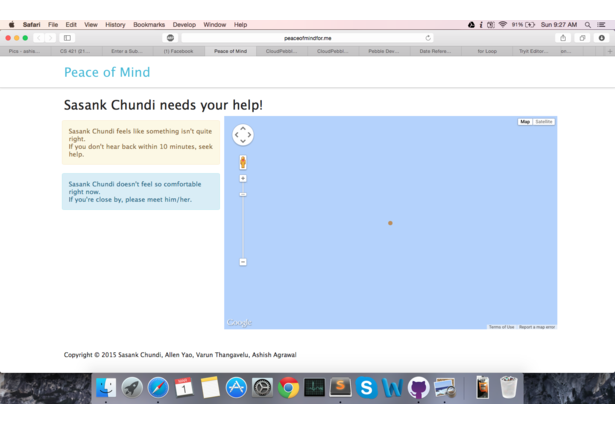Switch to the CS 421 tab
The image size is (615, 424).
pos(76,51)
